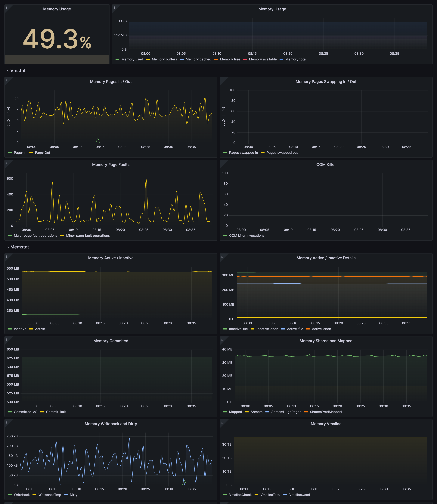437x504 pixels.
Task: Open the OOM Killer panel title menu
Action: tap(326, 164)
